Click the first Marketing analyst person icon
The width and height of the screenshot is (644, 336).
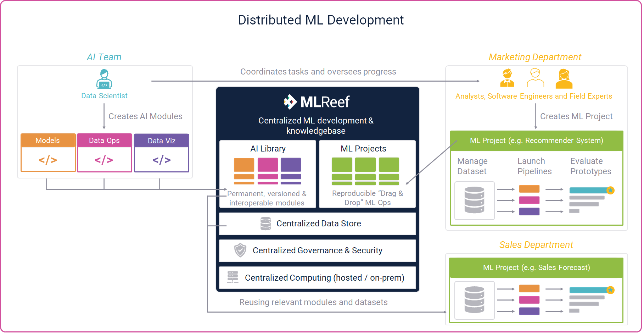507,78
